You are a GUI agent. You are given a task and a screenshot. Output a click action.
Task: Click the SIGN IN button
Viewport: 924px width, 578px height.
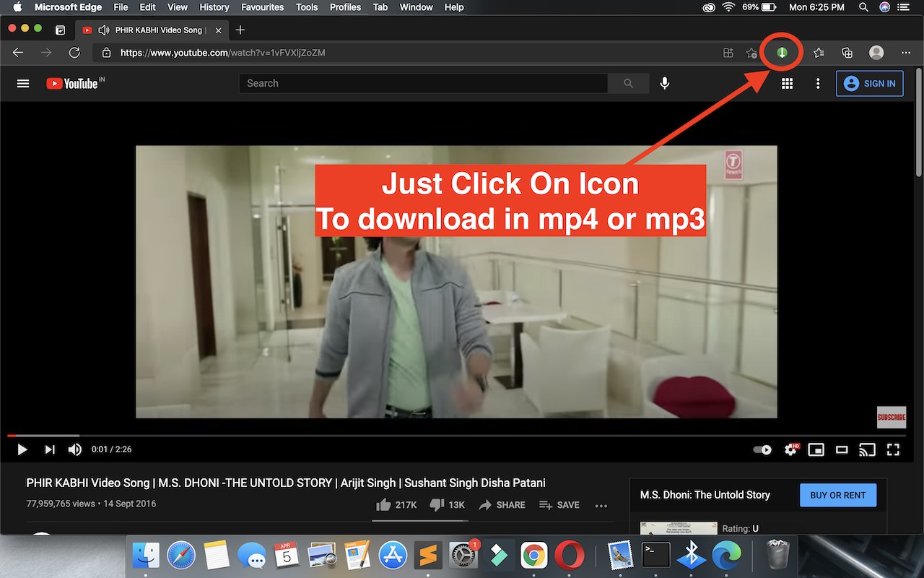[869, 84]
